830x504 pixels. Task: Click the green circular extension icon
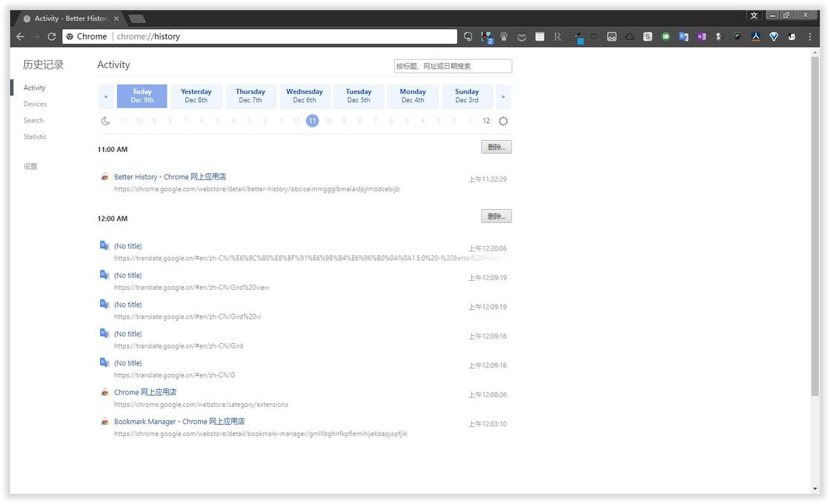(665, 36)
